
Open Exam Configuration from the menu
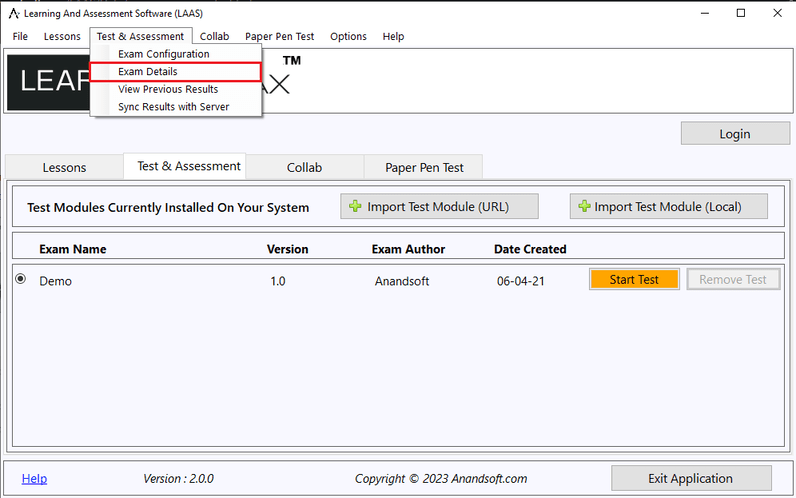coord(163,54)
